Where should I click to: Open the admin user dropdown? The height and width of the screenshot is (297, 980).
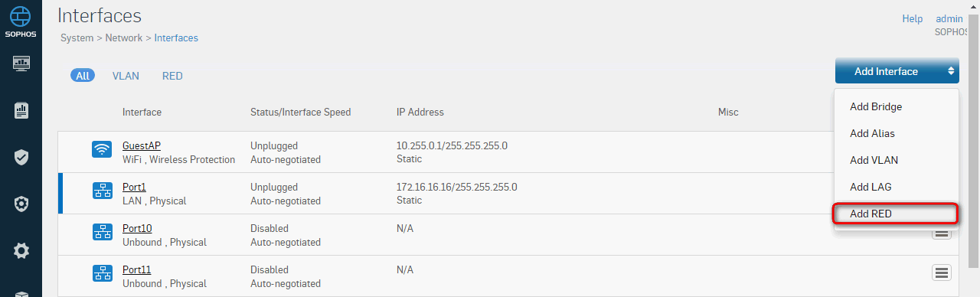(949, 18)
